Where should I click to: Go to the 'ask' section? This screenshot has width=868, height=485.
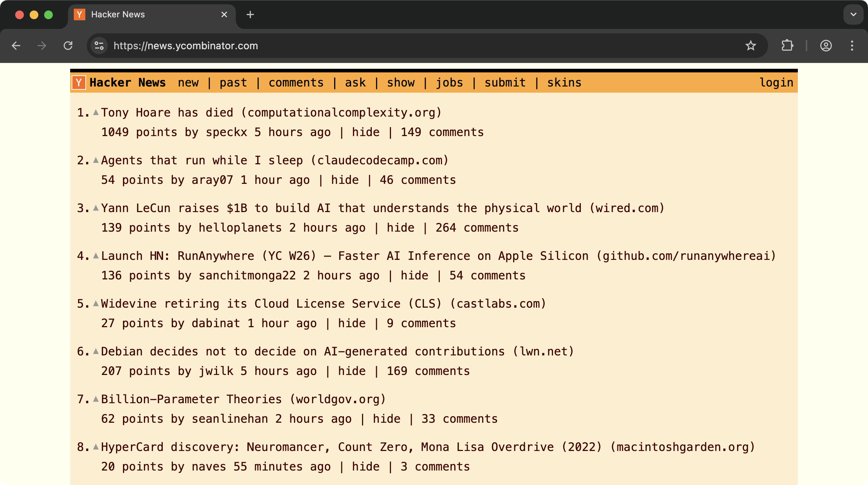(x=355, y=83)
